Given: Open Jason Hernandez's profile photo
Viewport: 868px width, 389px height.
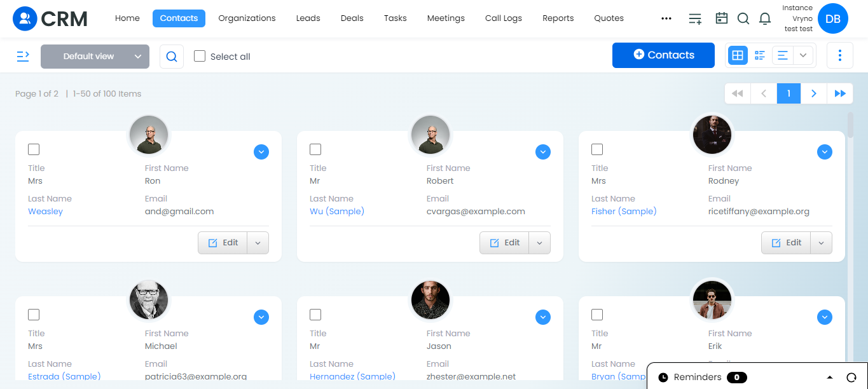Looking at the screenshot, I should [x=431, y=300].
